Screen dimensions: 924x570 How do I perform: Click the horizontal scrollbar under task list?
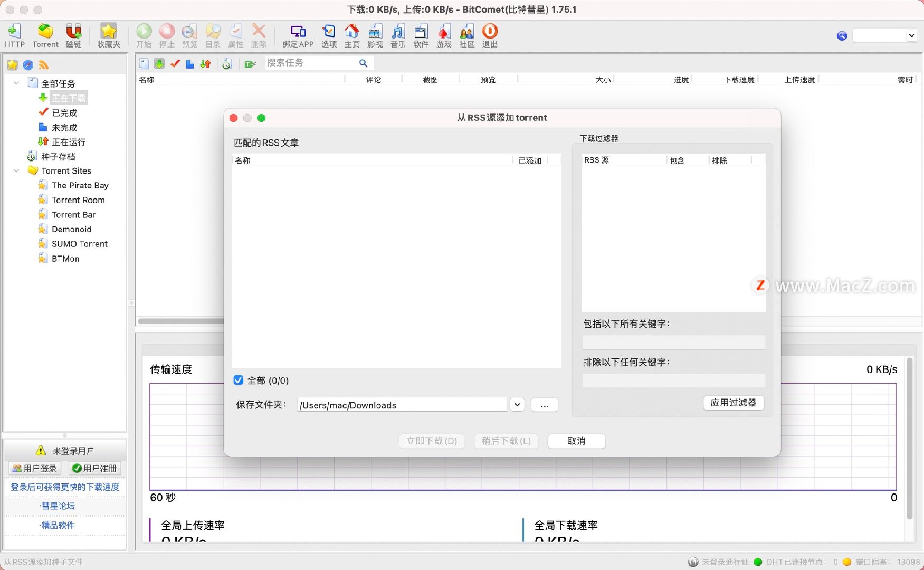[180, 321]
